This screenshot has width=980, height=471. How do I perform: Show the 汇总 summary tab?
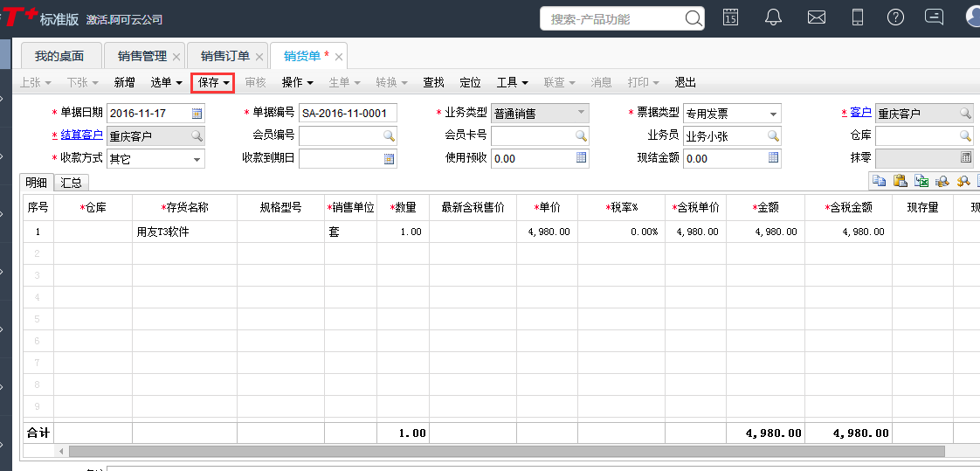pyautogui.click(x=72, y=182)
